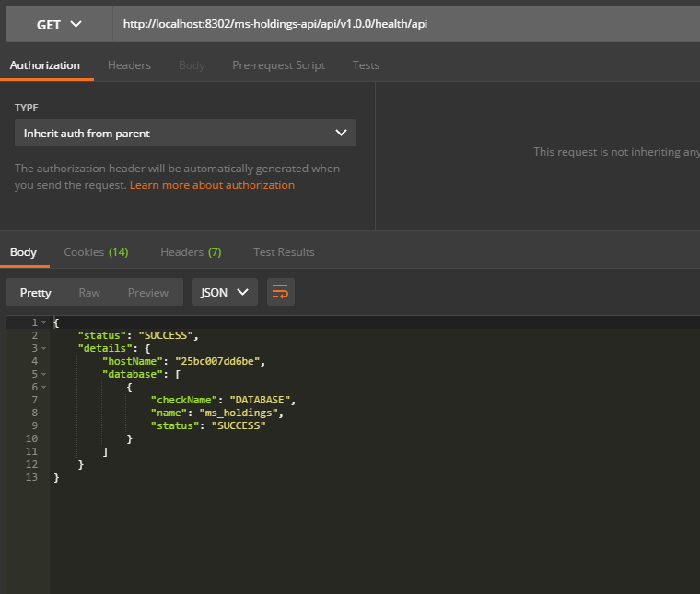
Task: Switch to Raw response view
Action: pos(89,292)
